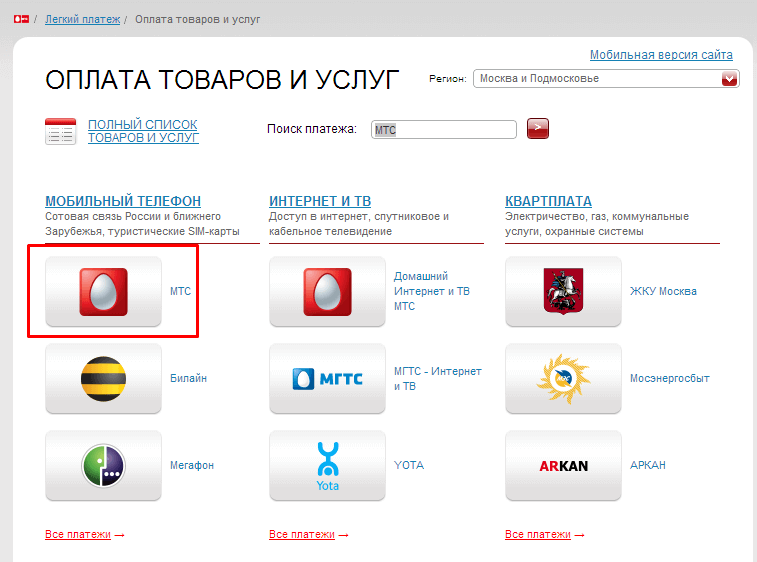The image size is (757, 562).
Task: Click the Билайн text label
Action: click(x=188, y=379)
